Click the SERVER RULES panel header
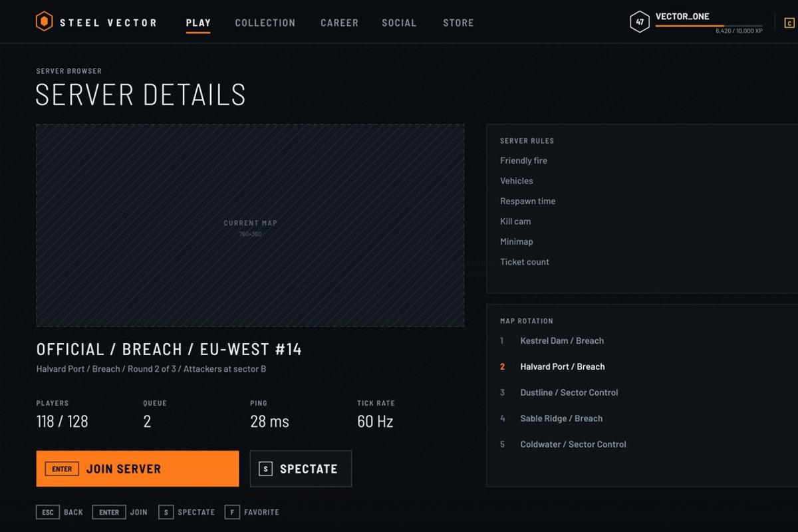 point(527,141)
